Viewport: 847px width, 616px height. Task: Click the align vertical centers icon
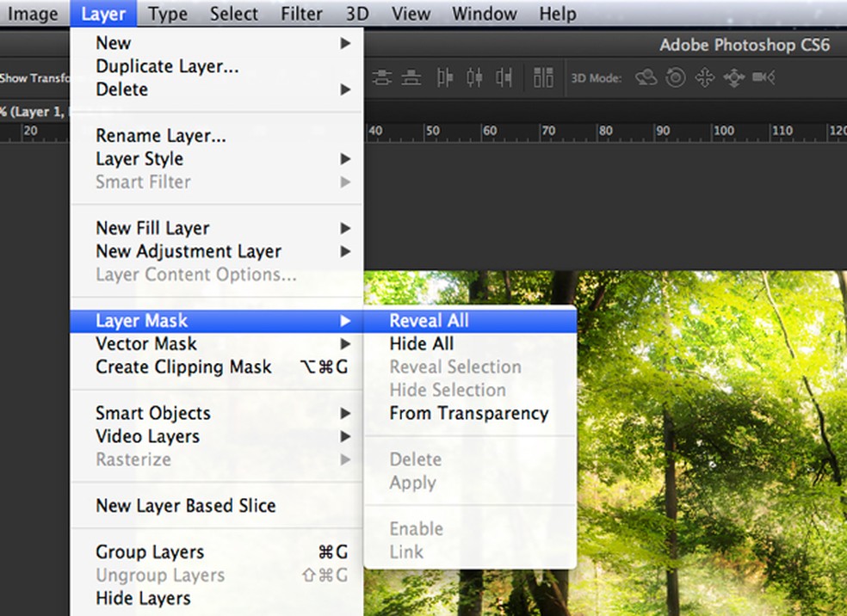(382, 78)
